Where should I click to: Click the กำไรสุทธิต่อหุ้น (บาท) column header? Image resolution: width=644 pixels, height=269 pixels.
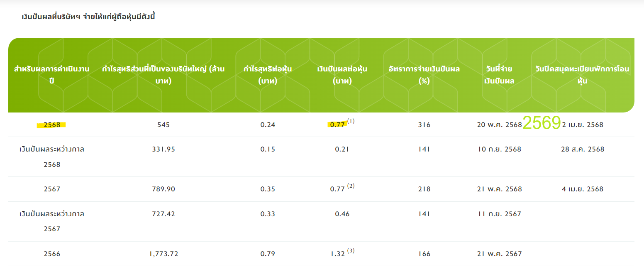[x=267, y=75]
